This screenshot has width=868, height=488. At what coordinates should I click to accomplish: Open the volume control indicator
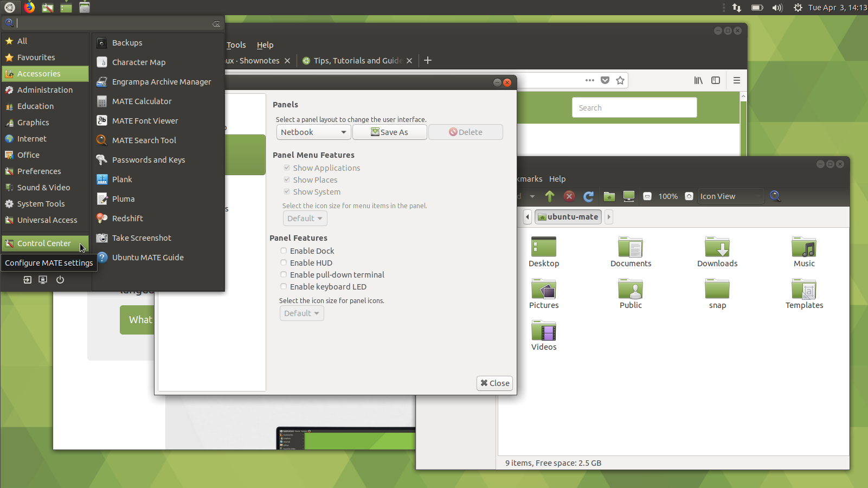777,8
